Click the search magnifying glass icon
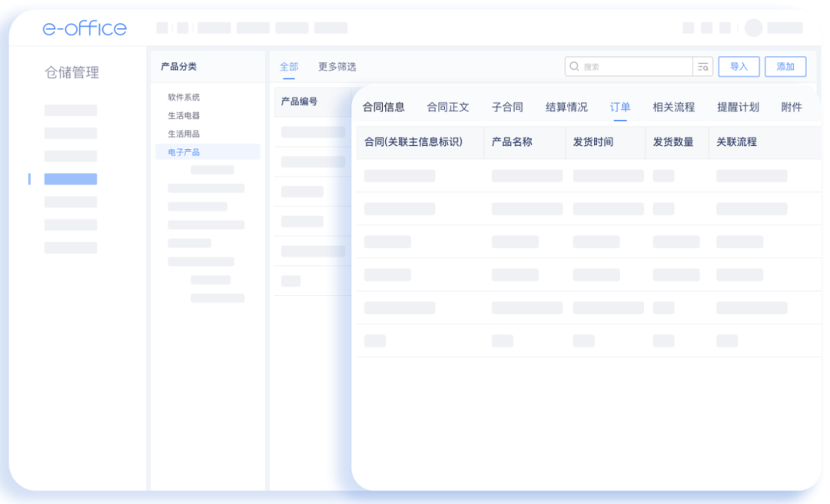 point(574,66)
